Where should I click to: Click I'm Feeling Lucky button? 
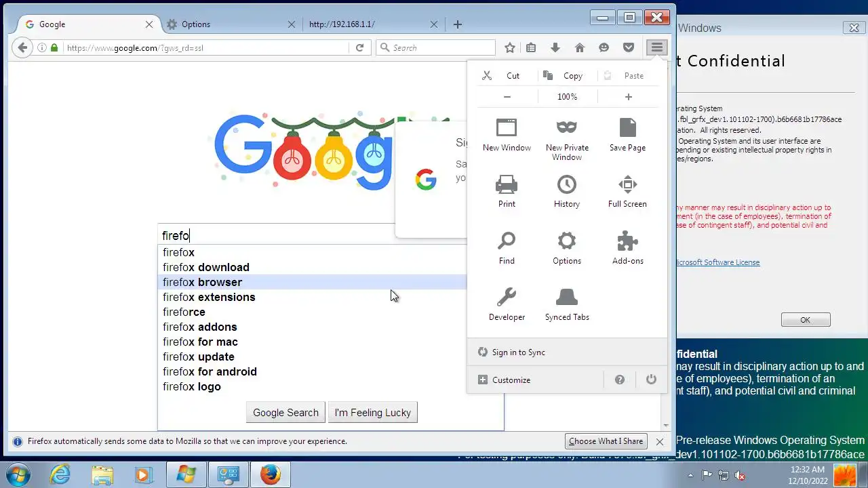372,412
